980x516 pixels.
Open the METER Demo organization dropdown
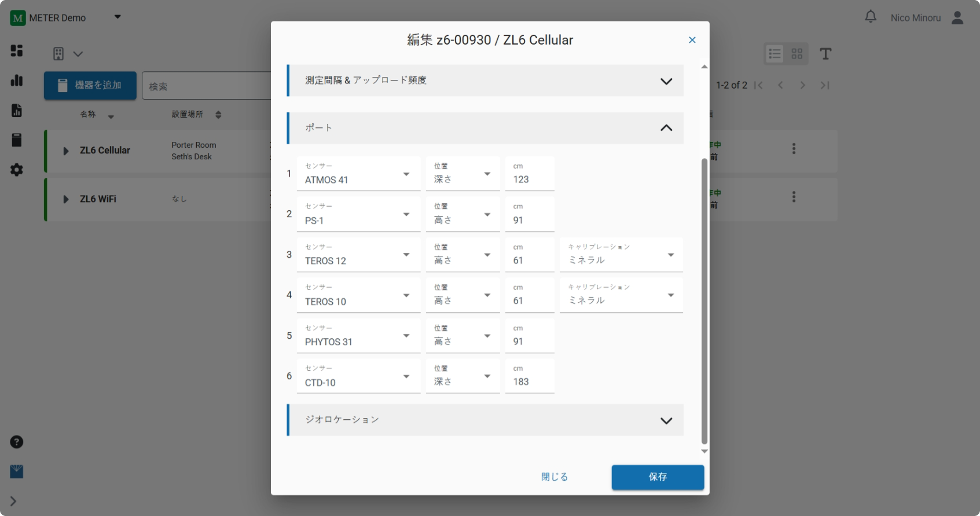pos(118,17)
